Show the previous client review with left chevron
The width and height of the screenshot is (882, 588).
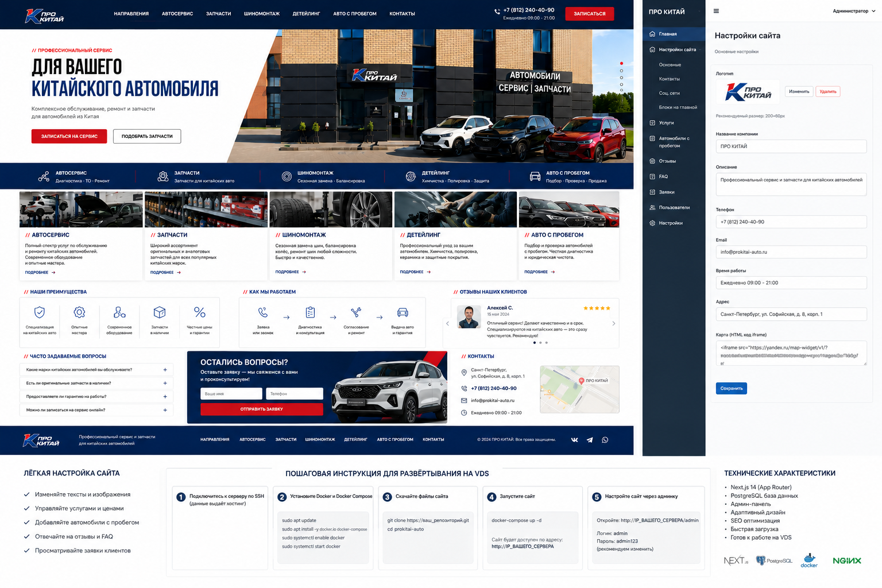(448, 323)
